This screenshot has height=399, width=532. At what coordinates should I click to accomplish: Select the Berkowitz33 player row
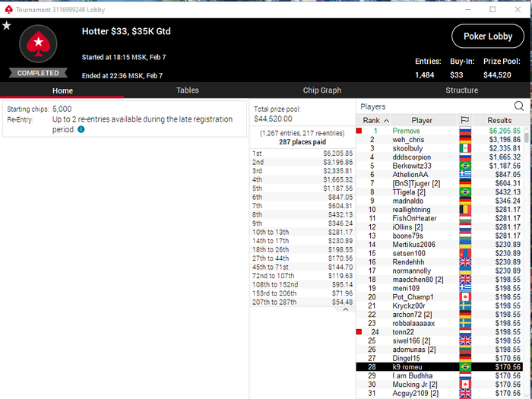tap(439, 166)
